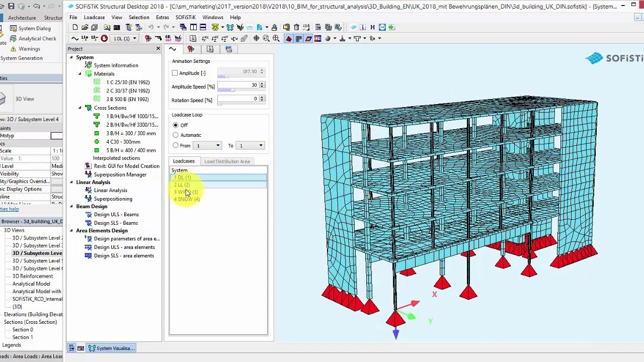The width and height of the screenshot is (644, 362).
Task: Click the CDB database icon
Action: point(306,27)
